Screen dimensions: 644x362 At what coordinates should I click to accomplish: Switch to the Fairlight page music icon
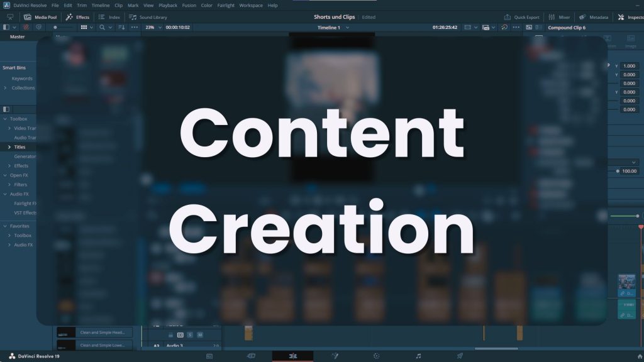click(418, 356)
